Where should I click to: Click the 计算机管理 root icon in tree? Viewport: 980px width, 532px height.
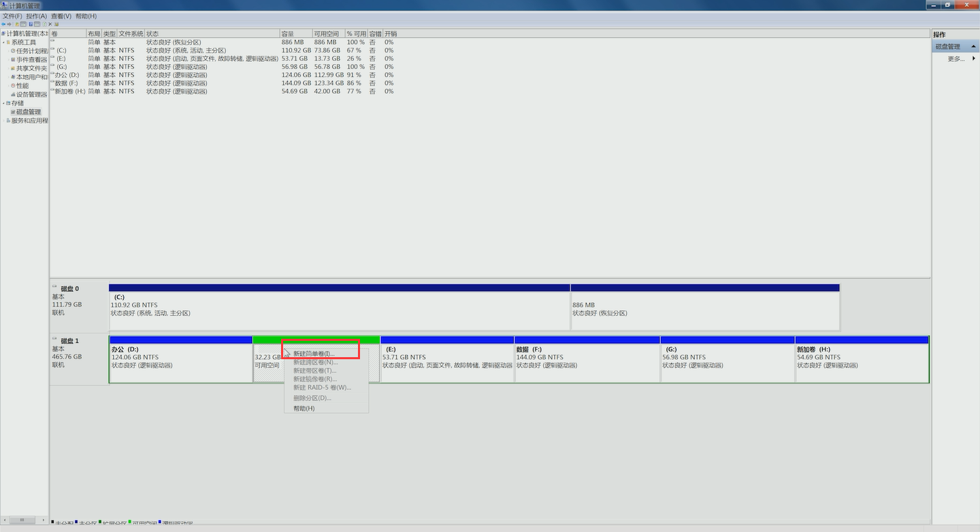(x=3, y=33)
